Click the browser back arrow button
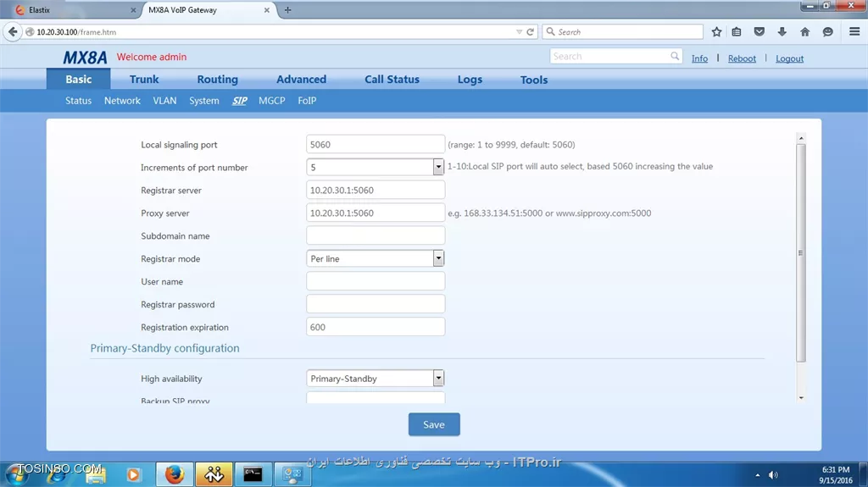Screen dimensions: 868x487 click(13, 31)
